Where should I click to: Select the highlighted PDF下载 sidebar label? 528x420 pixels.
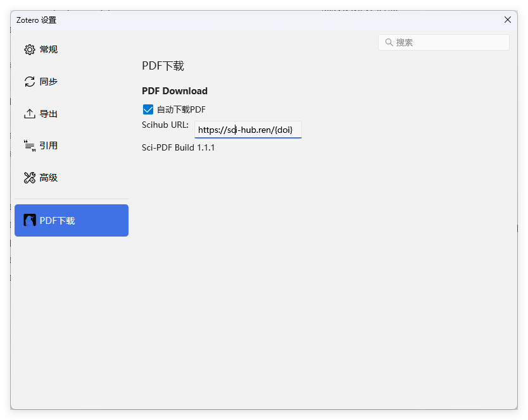[x=58, y=221]
